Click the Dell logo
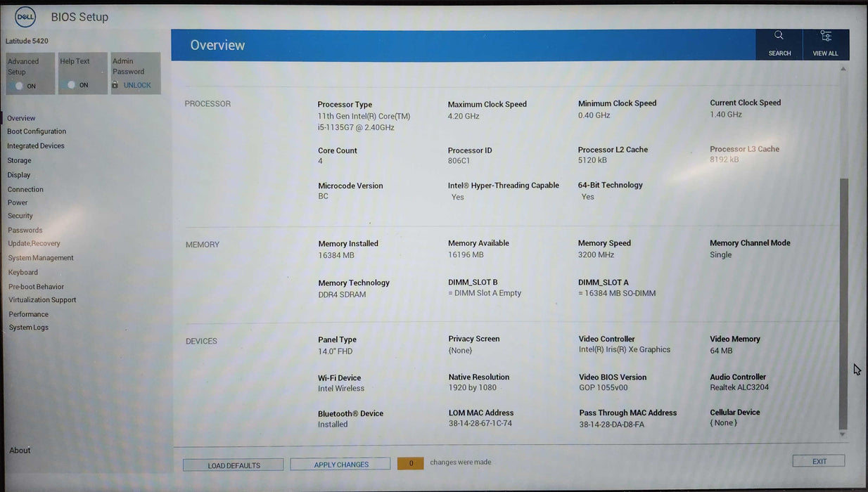This screenshot has height=492, width=868. pos(25,16)
